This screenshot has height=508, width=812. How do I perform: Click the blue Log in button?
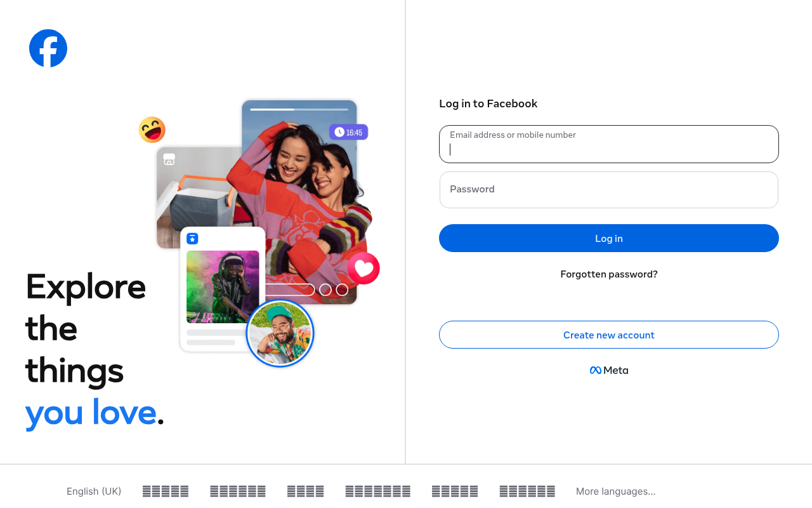coord(609,238)
